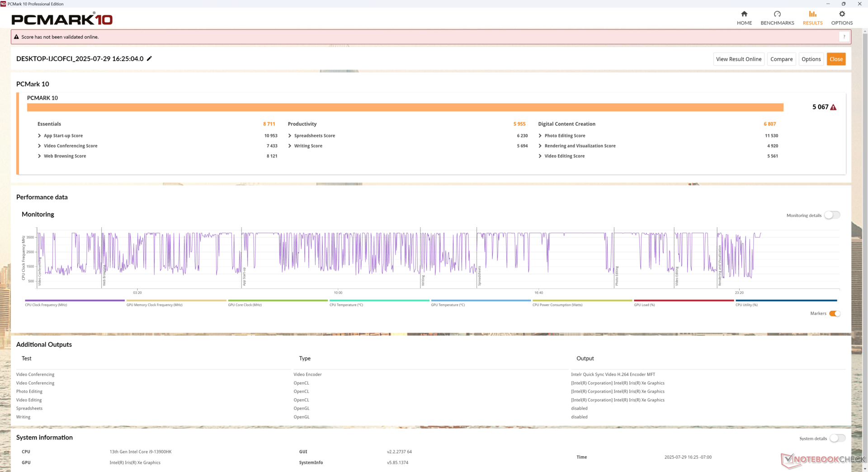The height and width of the screenshot is (472, 868).
Task: Select GPU Load (%) legend line
Action: [684, 300]
